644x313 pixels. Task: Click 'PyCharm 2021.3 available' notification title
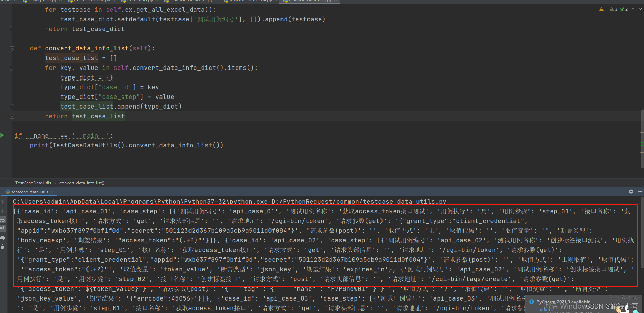pos(563,302)
